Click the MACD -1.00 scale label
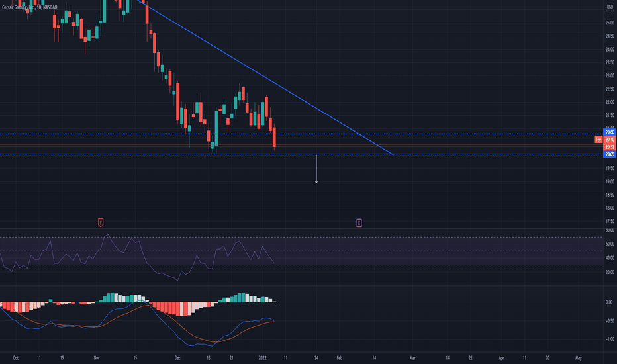This screenshot has width=617, height=364. coord(610,339)
